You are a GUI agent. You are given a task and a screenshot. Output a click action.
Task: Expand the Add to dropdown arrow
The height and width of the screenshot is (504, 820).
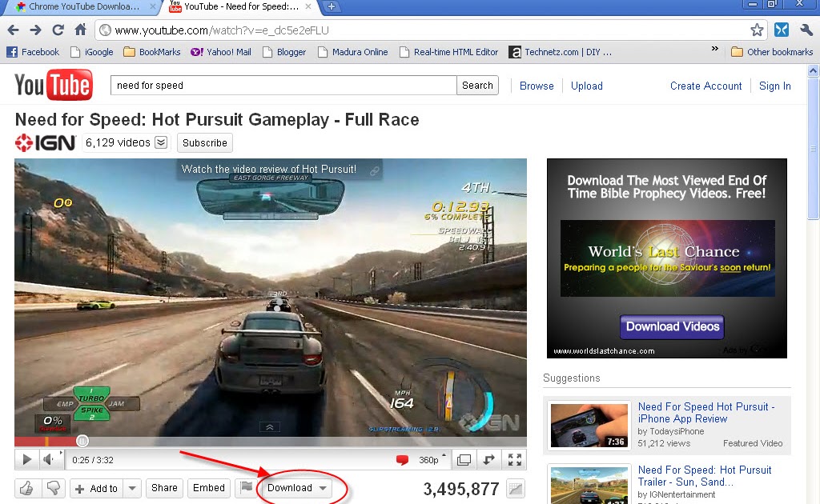[x=132, y=488]
